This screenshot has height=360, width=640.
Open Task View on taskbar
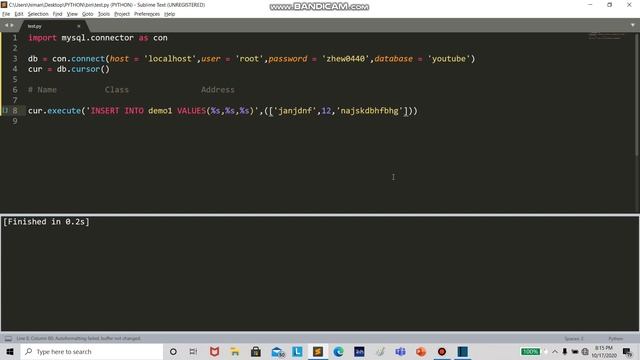[193, 351]
